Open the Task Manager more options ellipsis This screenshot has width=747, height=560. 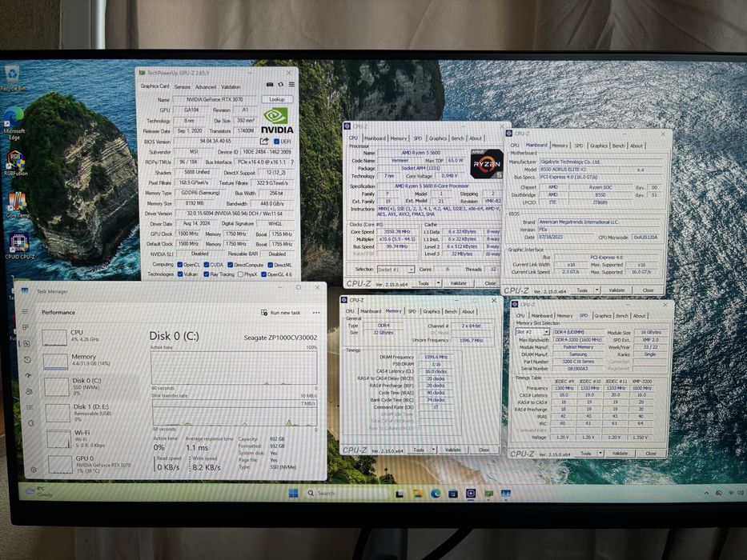click(316, 313)
